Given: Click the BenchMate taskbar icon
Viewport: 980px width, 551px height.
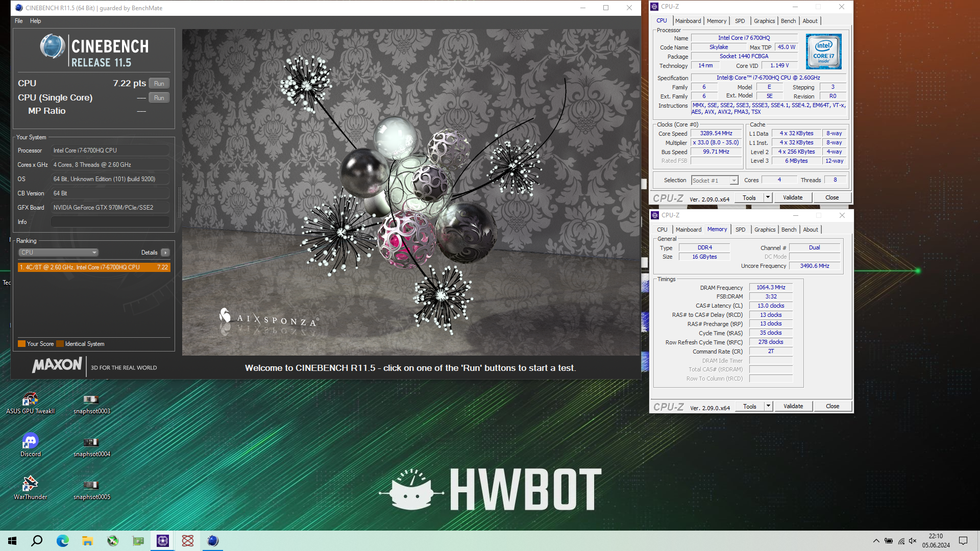Looking at the screenshot, I should (188, 541).
